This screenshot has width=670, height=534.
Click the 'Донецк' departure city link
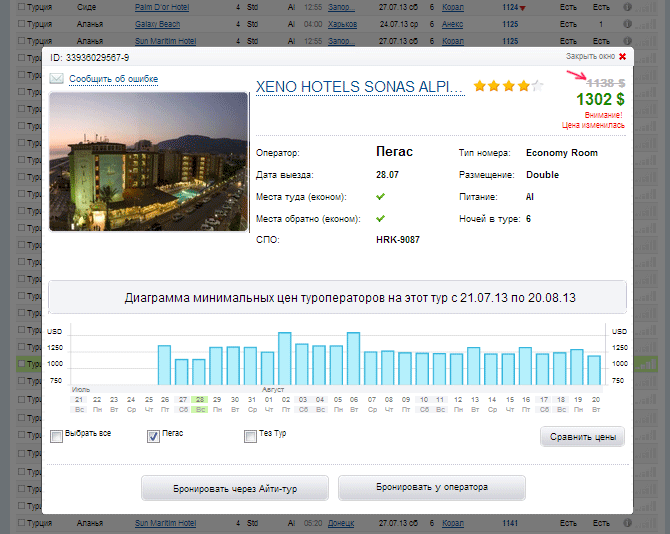click(x=341, y=523)
